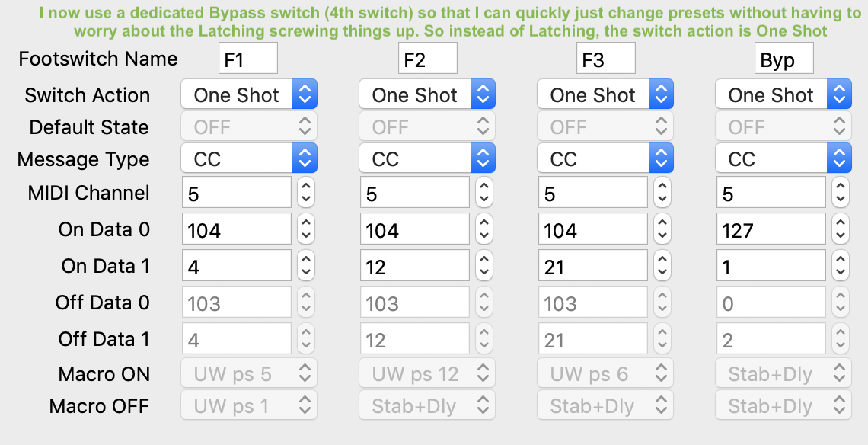Viewport: 868px width, 445px height.
Task: Click Byp On Data 0 field showing 127
Action: (x=771, y=229)
